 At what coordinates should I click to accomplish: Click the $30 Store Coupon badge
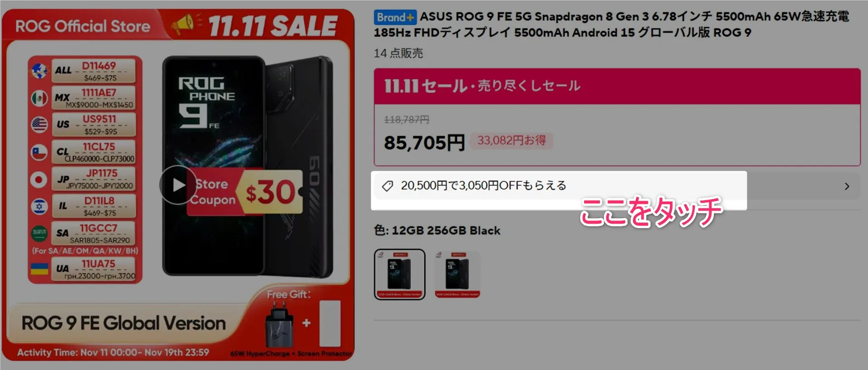[x=245, y=192]
